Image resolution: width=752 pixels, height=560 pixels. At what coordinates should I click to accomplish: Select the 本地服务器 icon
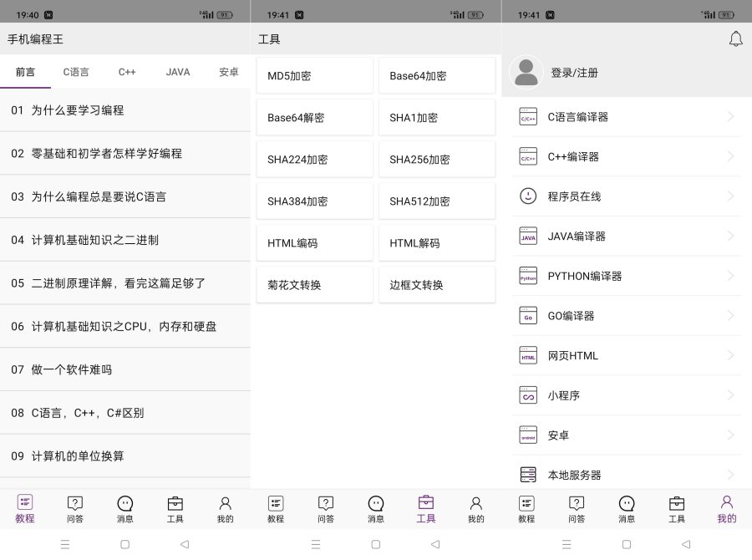527,474
